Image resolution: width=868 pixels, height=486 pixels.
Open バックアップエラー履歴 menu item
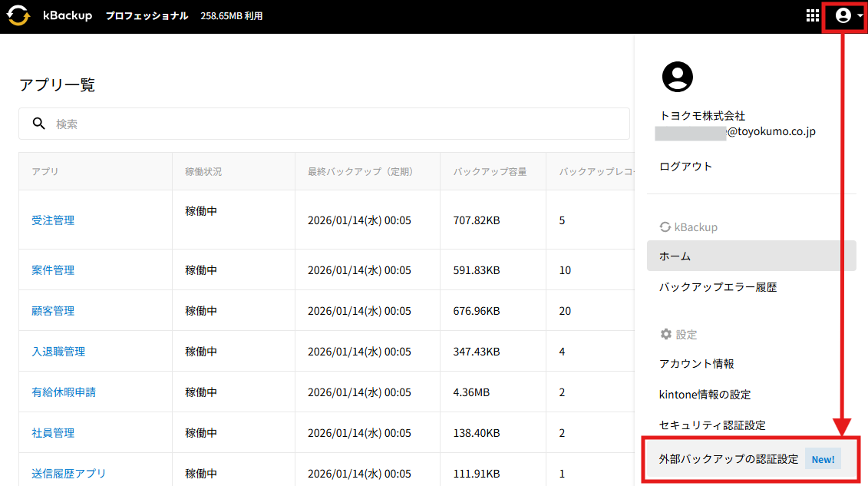(x=718, y=287)
